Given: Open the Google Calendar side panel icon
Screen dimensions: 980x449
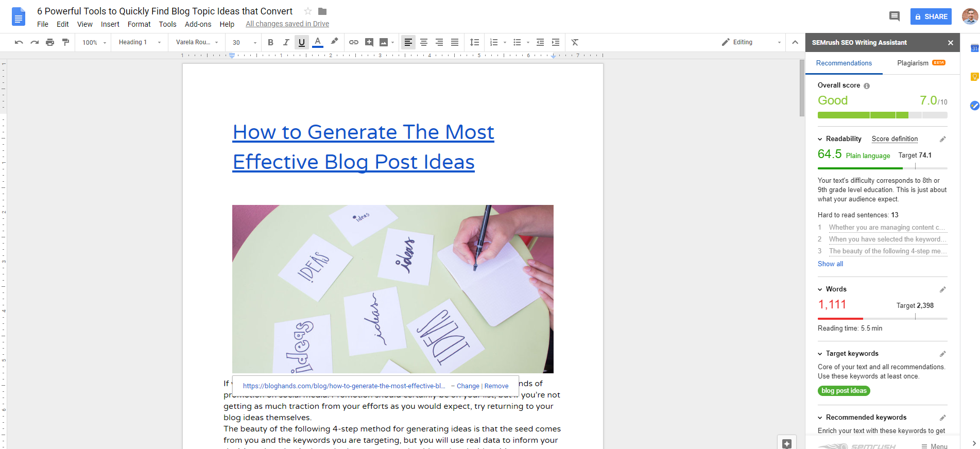Looking at the screenshot, I should click(x=974, y=48).
